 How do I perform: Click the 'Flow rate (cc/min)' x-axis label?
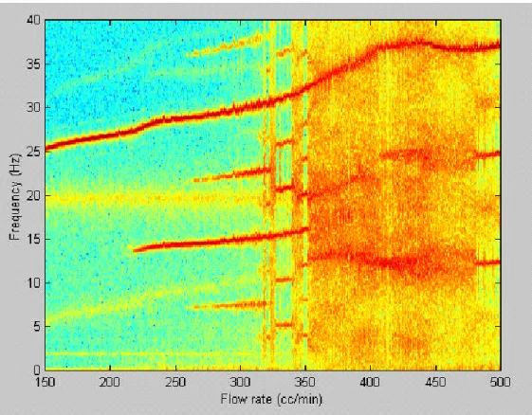(x=271, y=399)
